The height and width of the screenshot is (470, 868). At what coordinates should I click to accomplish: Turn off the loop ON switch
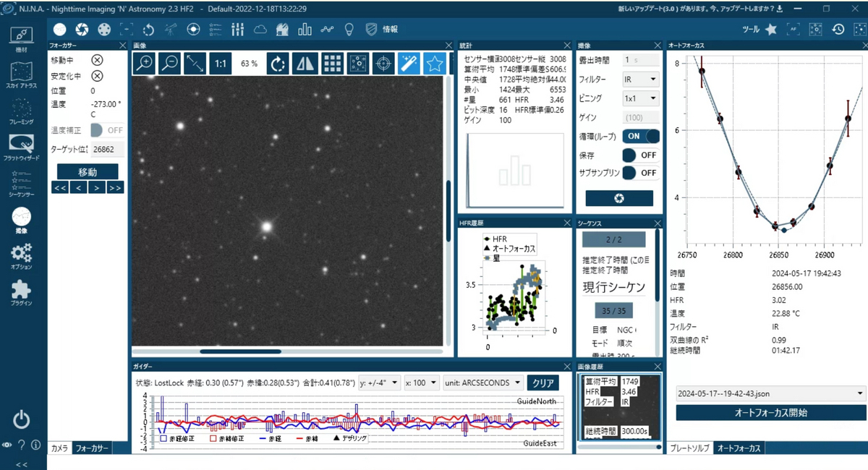[x=641, y=136]
